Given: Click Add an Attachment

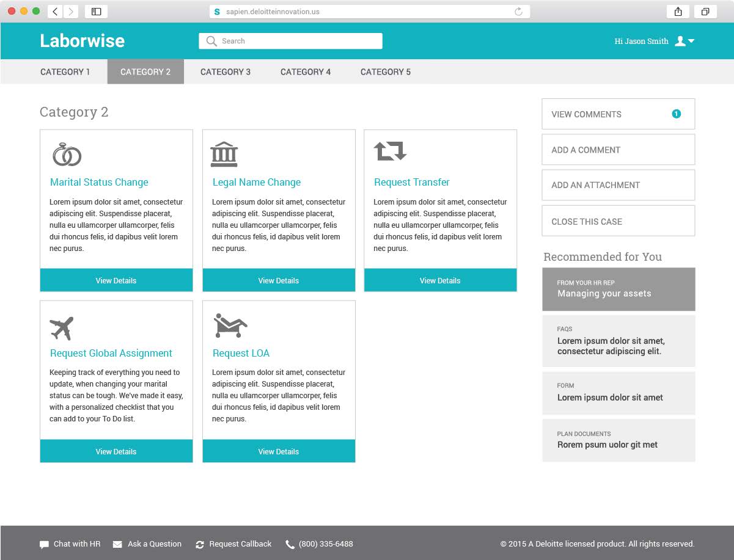Looking at the screenshot, I should [x=618, y=185].
